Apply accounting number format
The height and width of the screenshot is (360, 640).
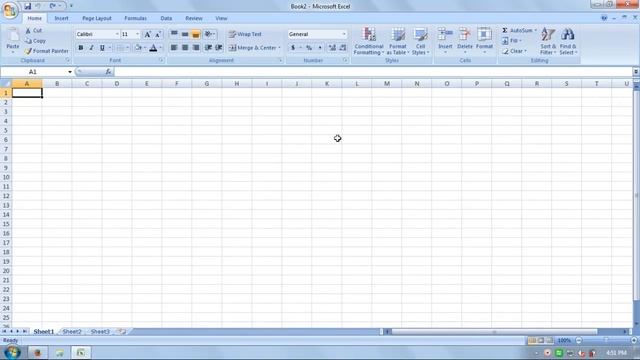(x=293, y=48)
